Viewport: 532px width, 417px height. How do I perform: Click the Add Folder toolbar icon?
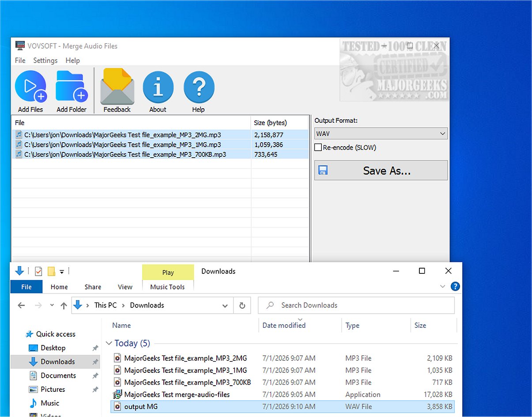(x=72, y=87)
